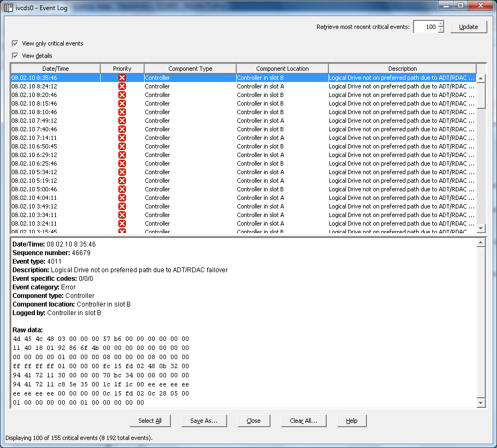Click the Event Log window title icon
This screenshot has width=497, height=448.
point(9,8)
